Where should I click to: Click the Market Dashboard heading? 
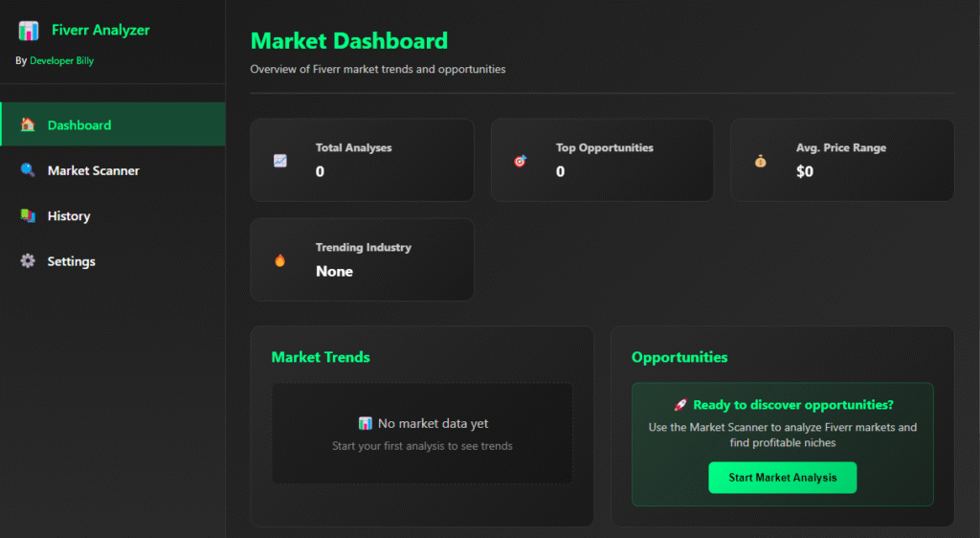[348, 40]
